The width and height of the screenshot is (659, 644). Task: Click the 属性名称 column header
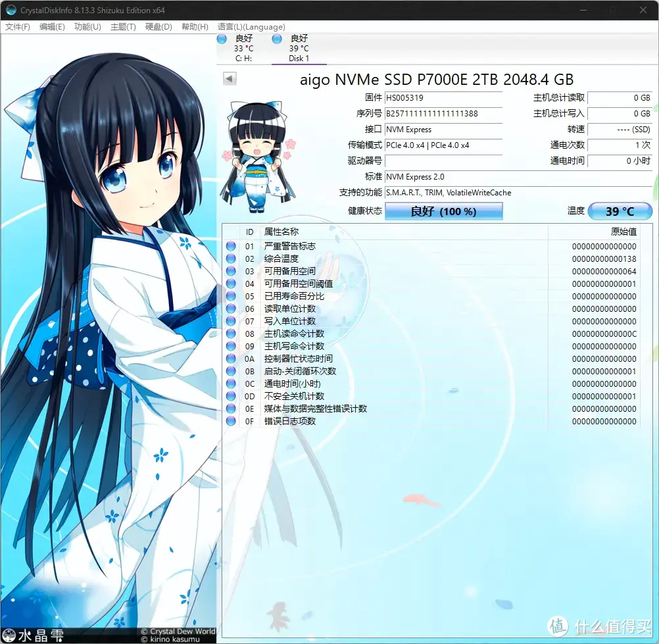(x=404, y=232)
